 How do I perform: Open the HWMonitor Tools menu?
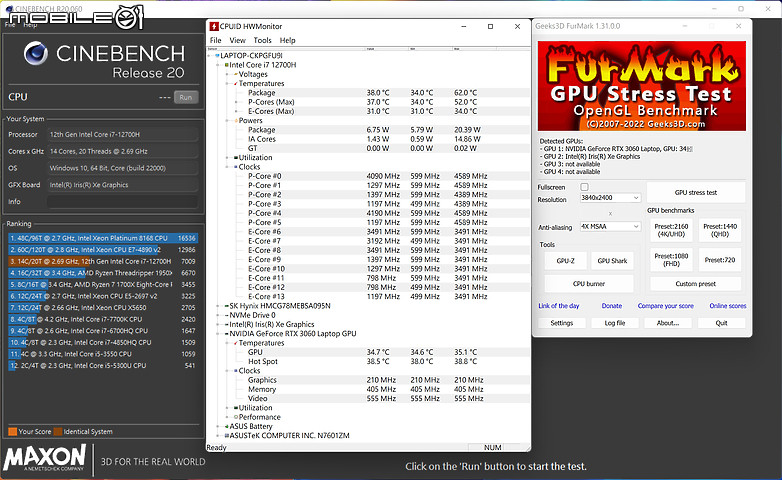262,40
